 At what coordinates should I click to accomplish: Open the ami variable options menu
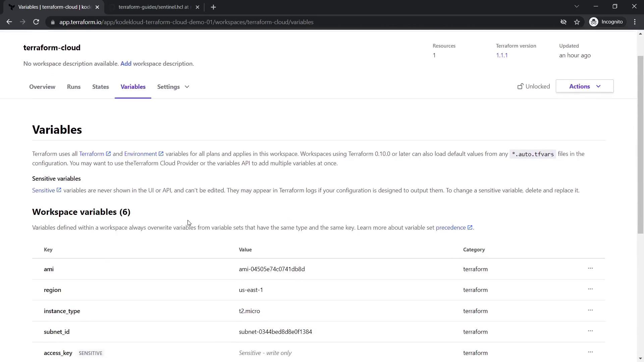click(590, 268)
